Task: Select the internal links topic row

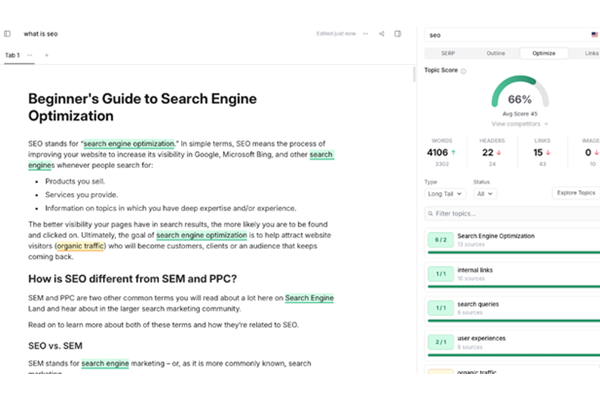Action: pyautogui.click(x=510, y=273)
